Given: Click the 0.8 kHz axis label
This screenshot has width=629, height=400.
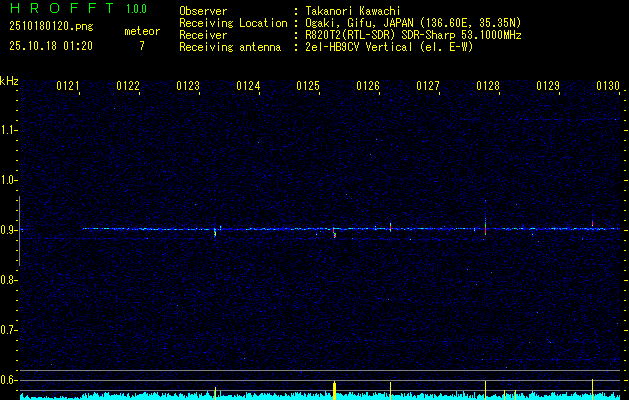Looking at the screenshot, I should pyautogui.click(x=7, y=280).
